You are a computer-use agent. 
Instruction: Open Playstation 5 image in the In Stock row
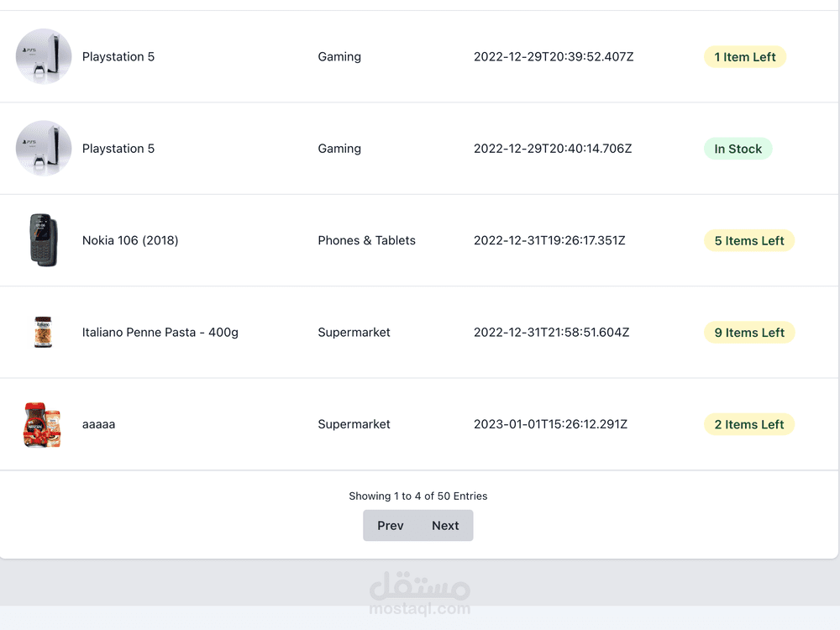(44, 149)
